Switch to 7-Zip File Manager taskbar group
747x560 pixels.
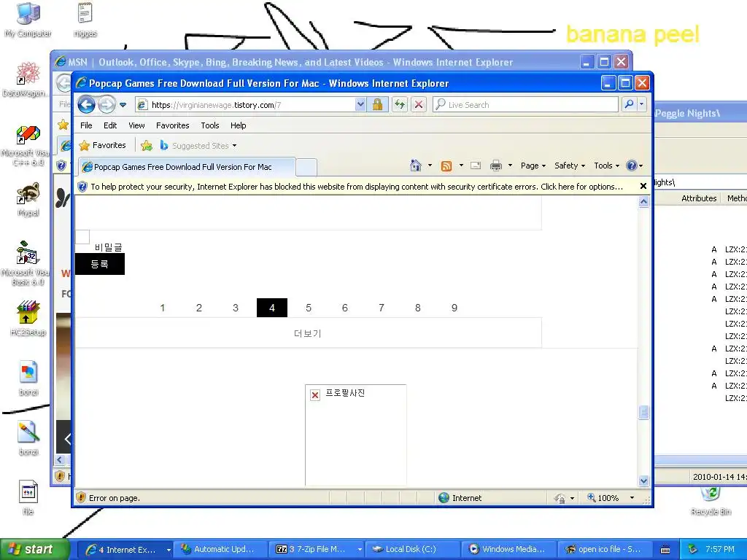(x=317, y=550)
